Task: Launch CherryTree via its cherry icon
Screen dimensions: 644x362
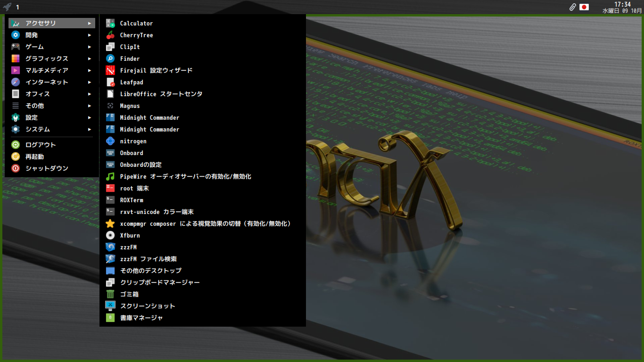Action: coord(110,35)
